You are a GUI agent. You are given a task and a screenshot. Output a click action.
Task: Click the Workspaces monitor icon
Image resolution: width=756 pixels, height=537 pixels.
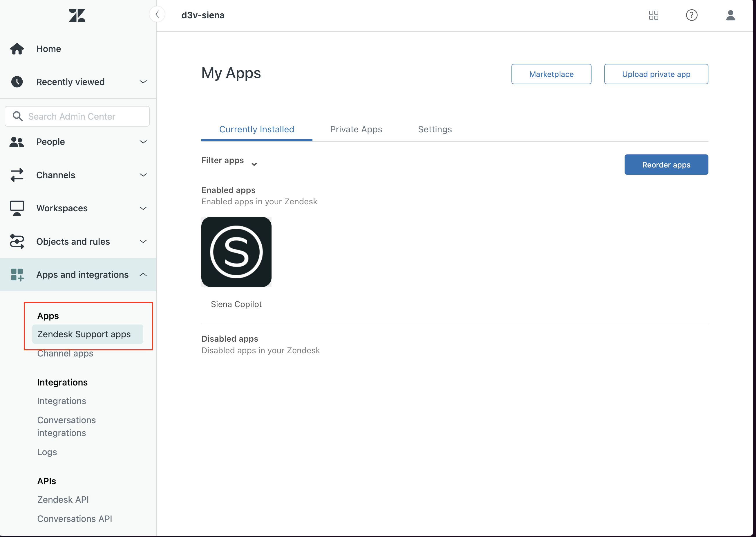pyautogui.click(x=17, y=208)
